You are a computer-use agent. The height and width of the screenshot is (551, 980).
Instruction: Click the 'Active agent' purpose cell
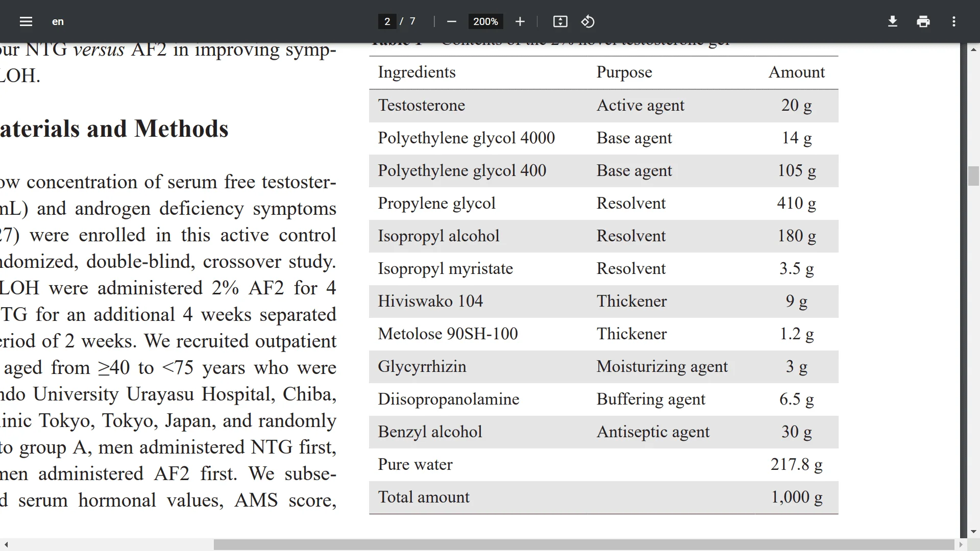[640, 106]
